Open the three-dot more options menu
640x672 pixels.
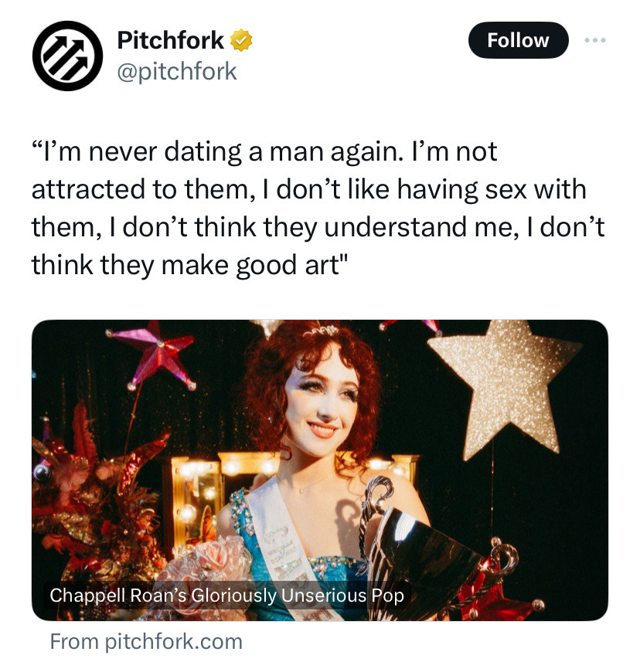point(596,40)
